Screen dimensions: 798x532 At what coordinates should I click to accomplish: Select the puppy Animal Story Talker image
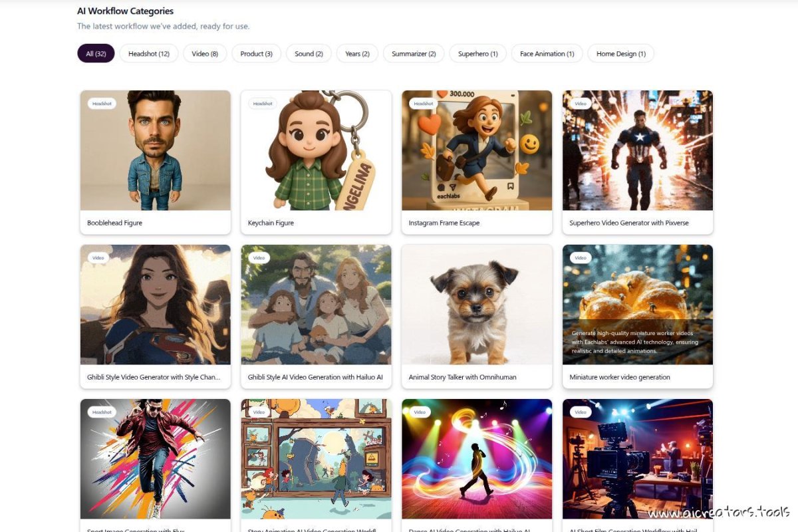click(477, 305)
